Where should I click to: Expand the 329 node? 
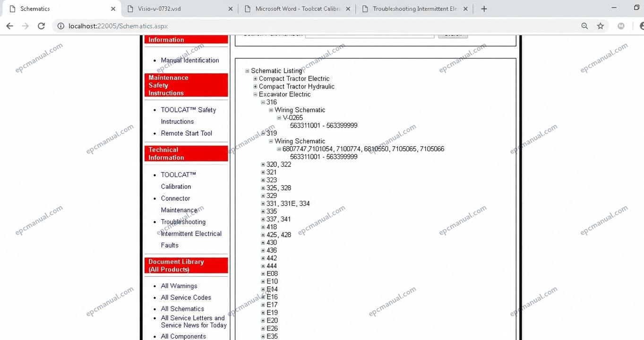coord(263,195)
